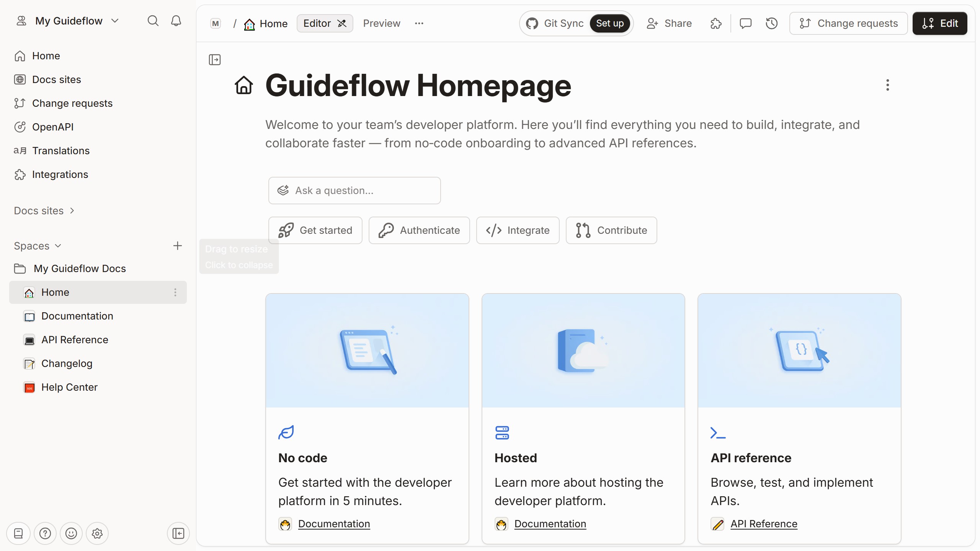The height and width of the screenshot is (551, 980).
Task: Switch to the Editor tab
Action: pyautogui.click(x=325, y=23)
